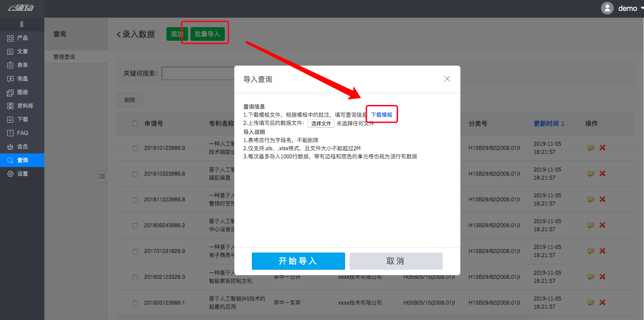
Task: Open the 资料库 library section
Action: click(x=21, y=105)
